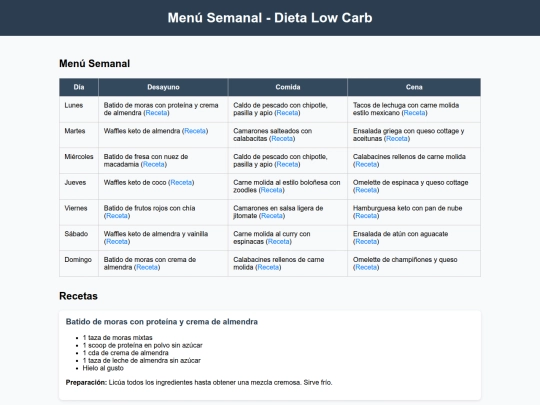The image size is (540, 405).
Task: Open Receta for camarones salteados con calabacitas
Action: click(282, 138)
